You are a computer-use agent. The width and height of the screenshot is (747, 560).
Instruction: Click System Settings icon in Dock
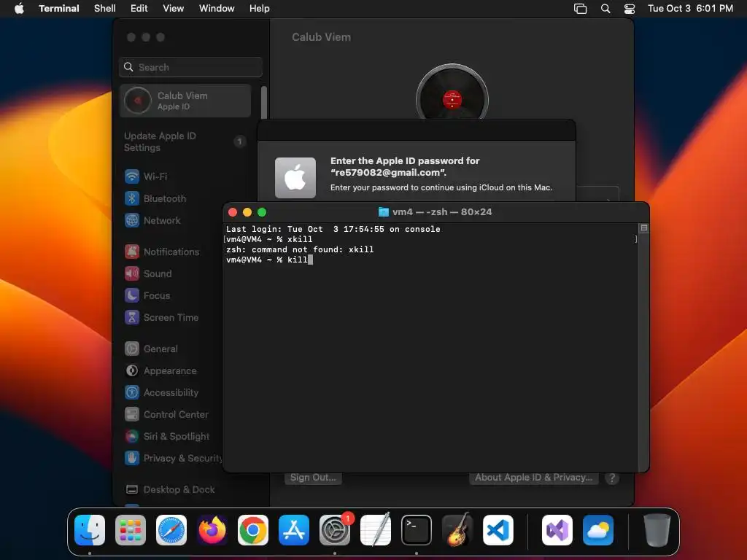coord(334,530)
